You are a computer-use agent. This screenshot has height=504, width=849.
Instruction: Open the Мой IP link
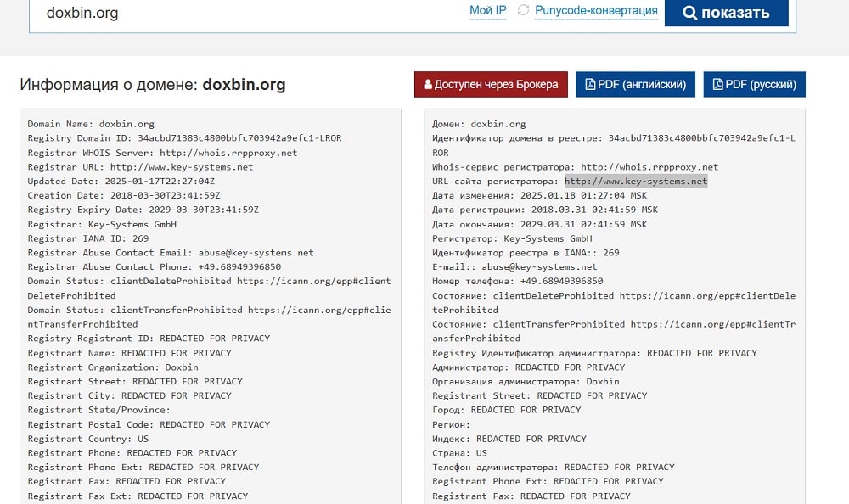(487, 10)
